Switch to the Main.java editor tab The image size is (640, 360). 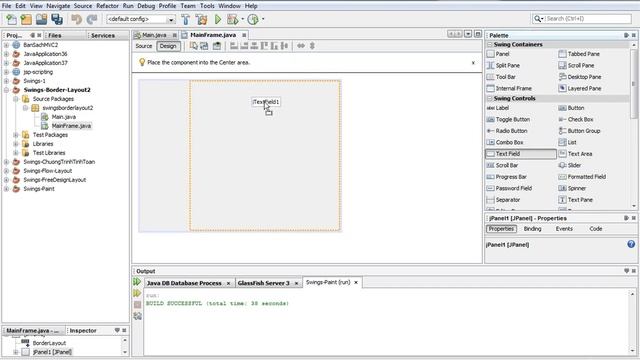(x=154, y=35)
